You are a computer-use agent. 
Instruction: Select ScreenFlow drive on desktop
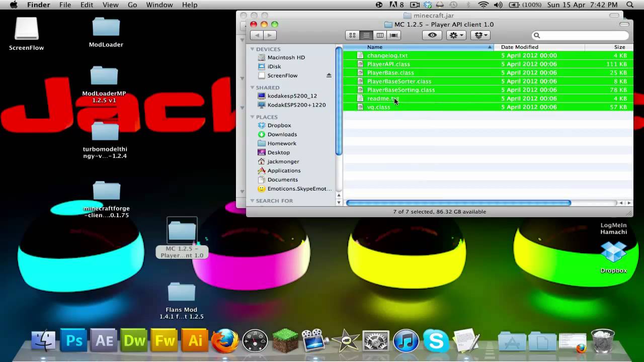[26, 34]
